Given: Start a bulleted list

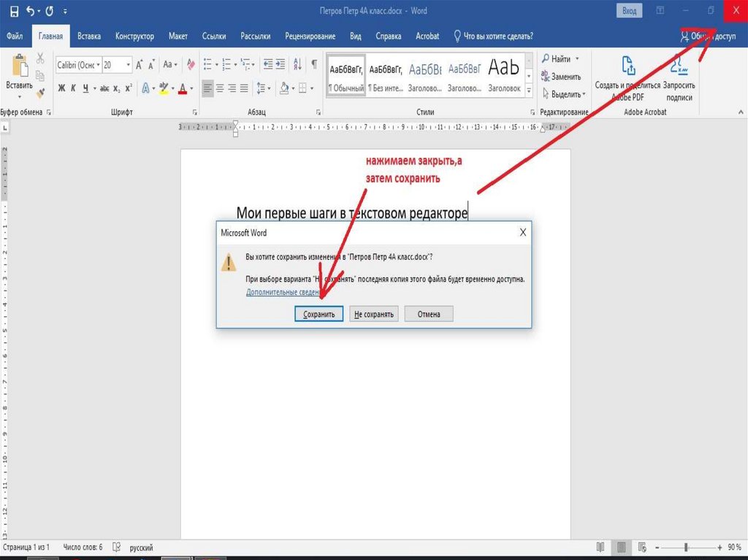Looking at the screenshot, I should (x=208, y=64).
